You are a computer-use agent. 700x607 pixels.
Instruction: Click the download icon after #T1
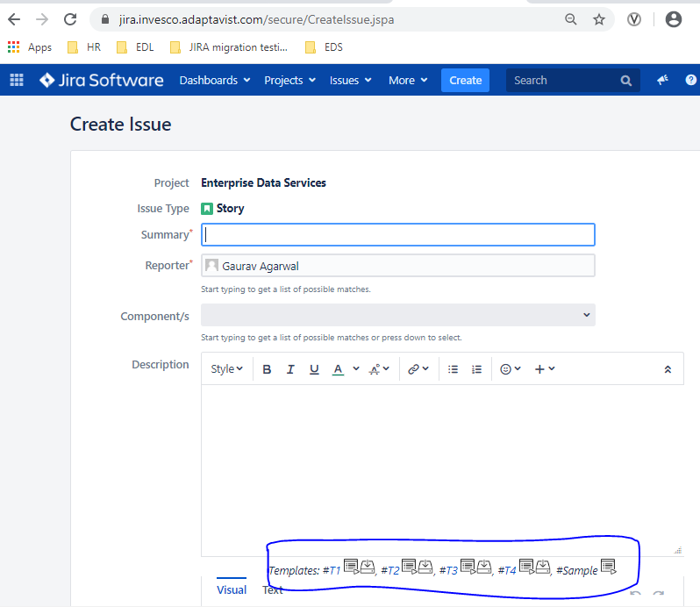368,567
